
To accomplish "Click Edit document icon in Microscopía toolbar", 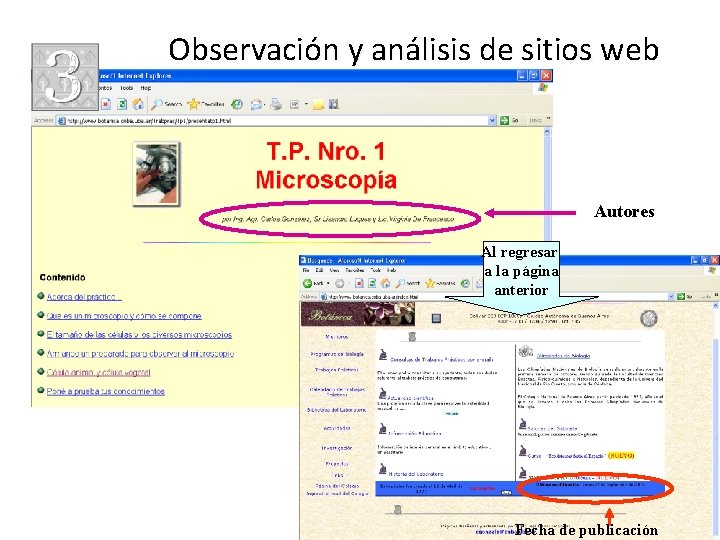I will coord(294,105).
